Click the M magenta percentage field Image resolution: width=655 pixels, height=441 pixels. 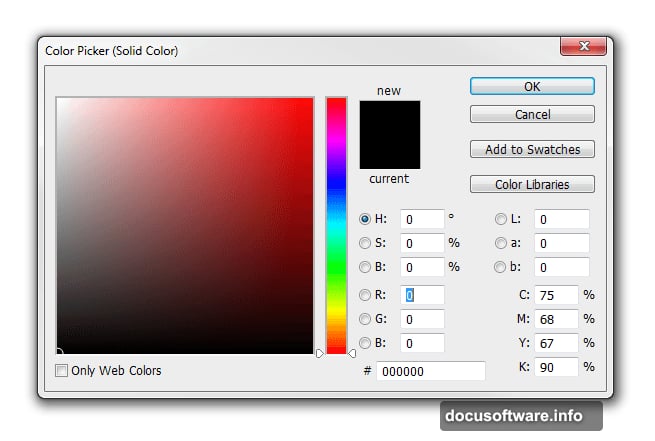click(556, 319)
